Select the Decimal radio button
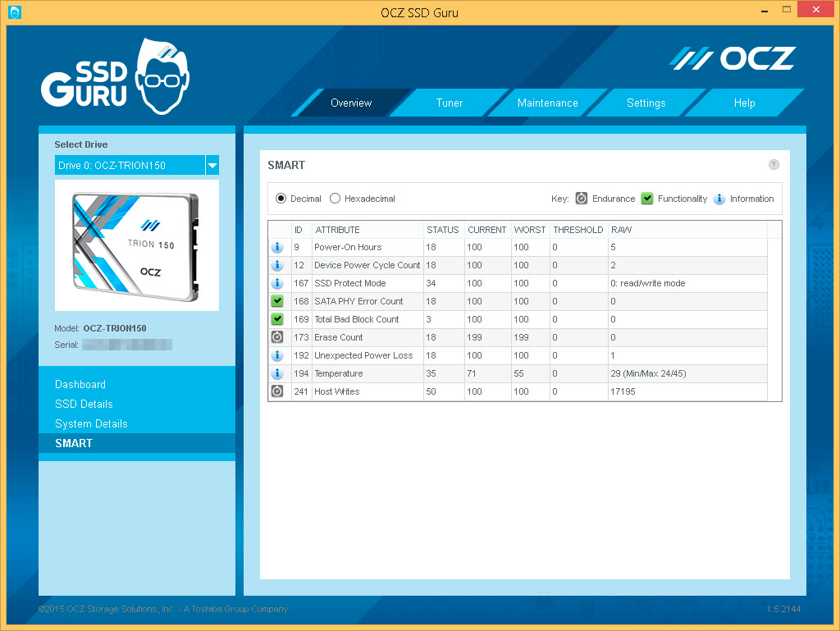840x631 pixels. [281, 199]
